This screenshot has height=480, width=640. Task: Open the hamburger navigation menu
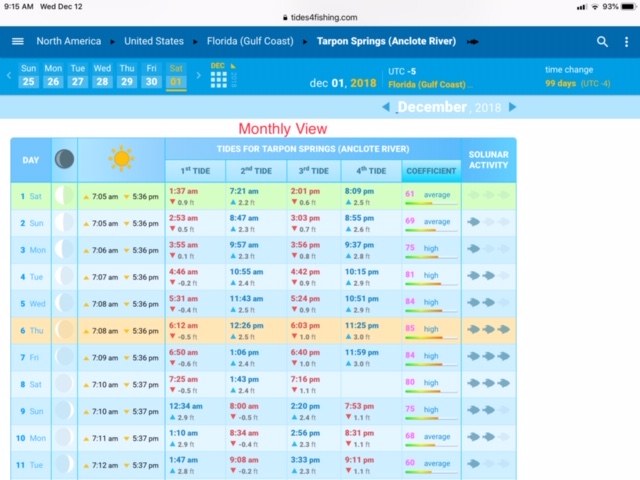coord(18,41)
